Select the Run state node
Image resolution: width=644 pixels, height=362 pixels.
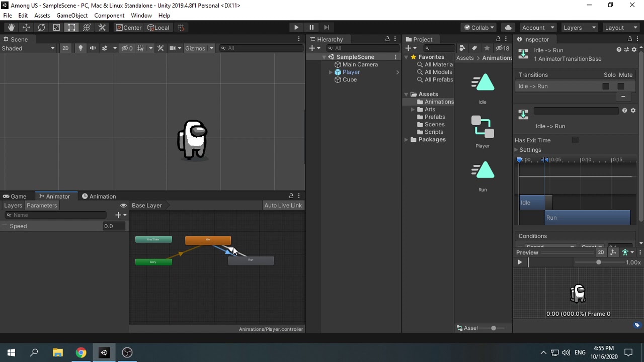point(251,260)
